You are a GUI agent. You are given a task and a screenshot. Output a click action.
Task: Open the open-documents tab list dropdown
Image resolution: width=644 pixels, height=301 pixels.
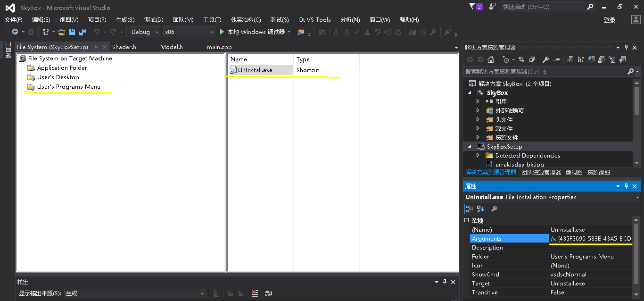[456, 47]
